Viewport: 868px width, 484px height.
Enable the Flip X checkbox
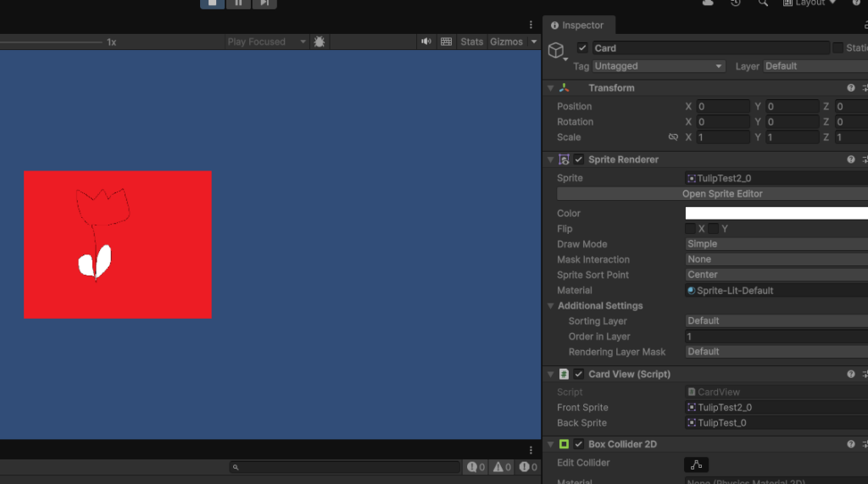coord(691,229)
